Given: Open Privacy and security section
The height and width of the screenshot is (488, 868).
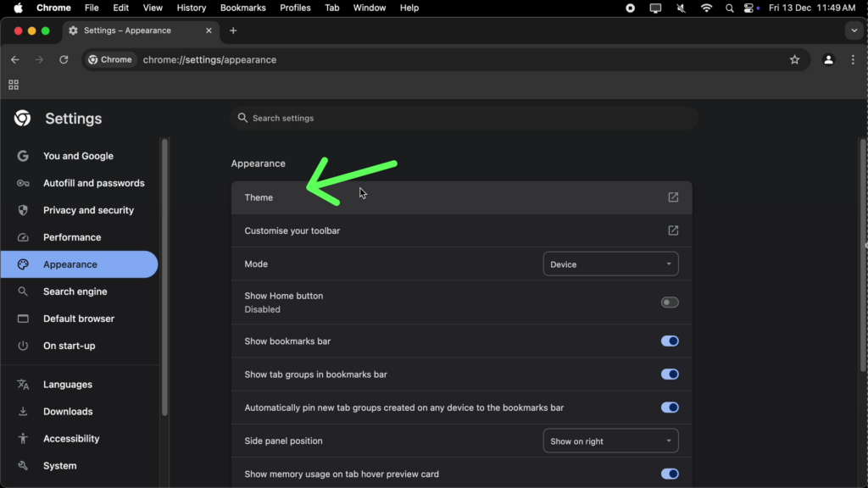Looking at the screenshot, I should pyautogui.click(x=79, y=210).
